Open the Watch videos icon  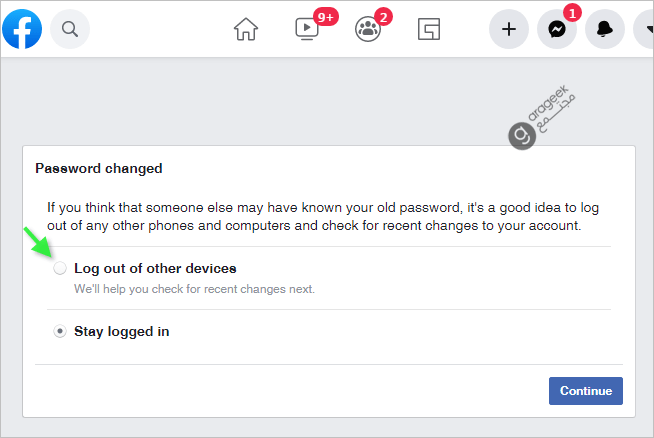[307, 29]
